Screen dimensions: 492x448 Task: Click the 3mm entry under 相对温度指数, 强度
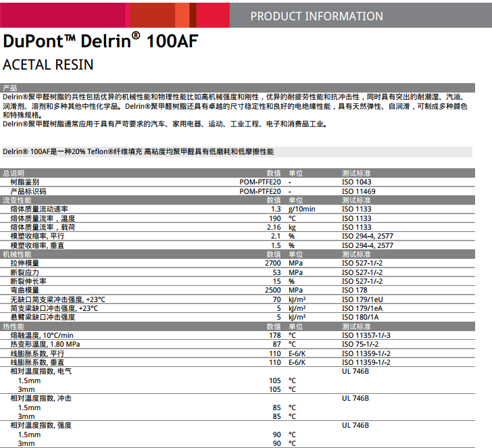coord(26,443)
